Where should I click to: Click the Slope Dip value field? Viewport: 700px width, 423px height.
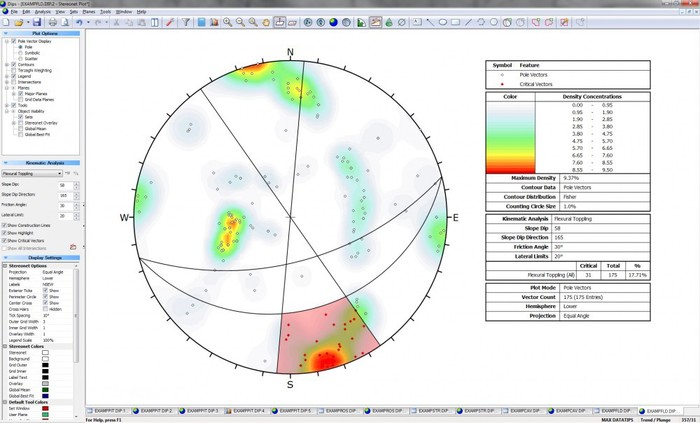(x=66, y=185)
